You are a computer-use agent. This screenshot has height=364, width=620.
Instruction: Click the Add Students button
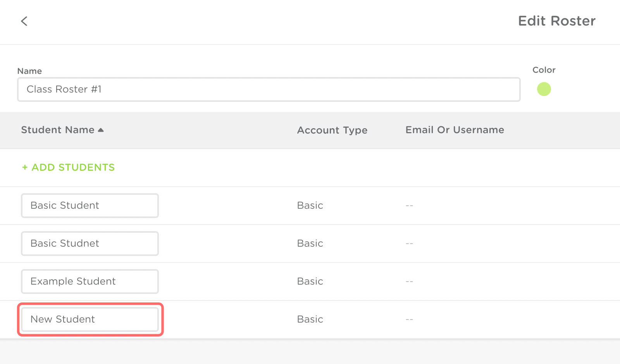68,167
